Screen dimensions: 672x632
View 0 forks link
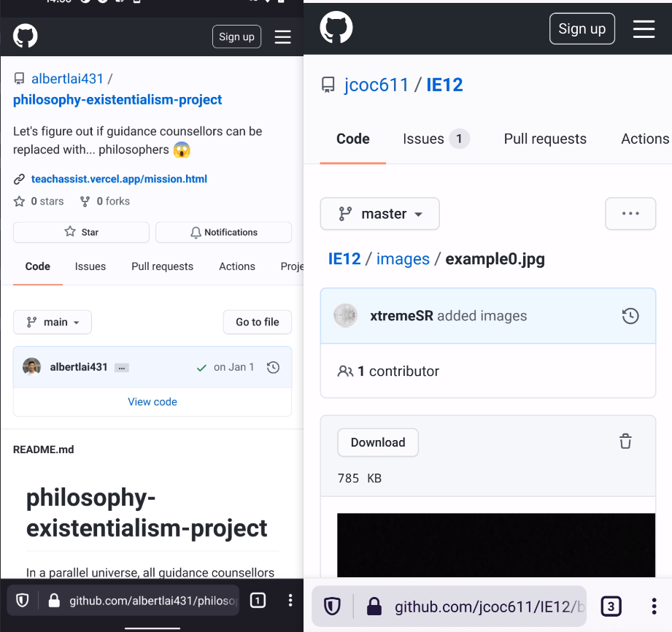pyautogui.click(x=105, y=201)
